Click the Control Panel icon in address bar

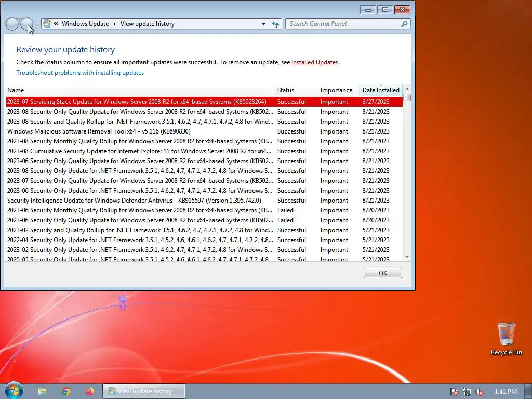click(x=47, y=24)
